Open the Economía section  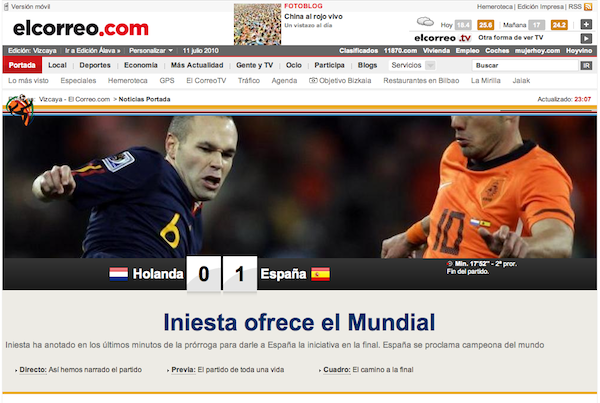[140, 65]
